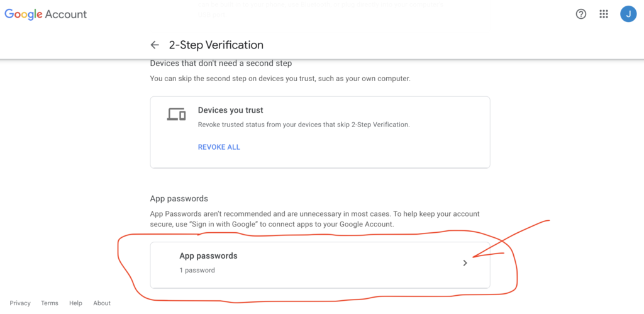Screen dimensions: 644x314
Task: Click the "Revoke trusted status" description text
Action: pos(303,125)
